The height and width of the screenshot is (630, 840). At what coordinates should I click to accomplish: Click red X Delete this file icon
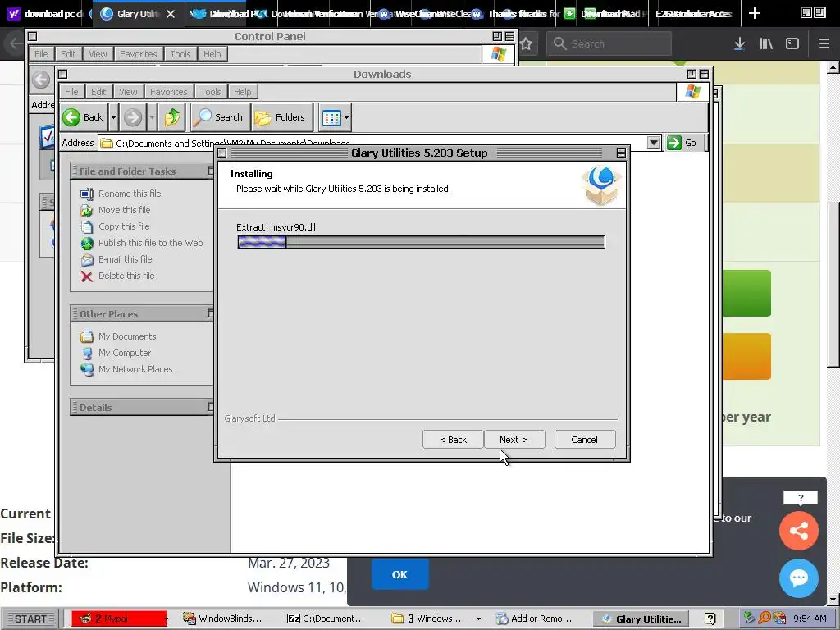point(86,276)
